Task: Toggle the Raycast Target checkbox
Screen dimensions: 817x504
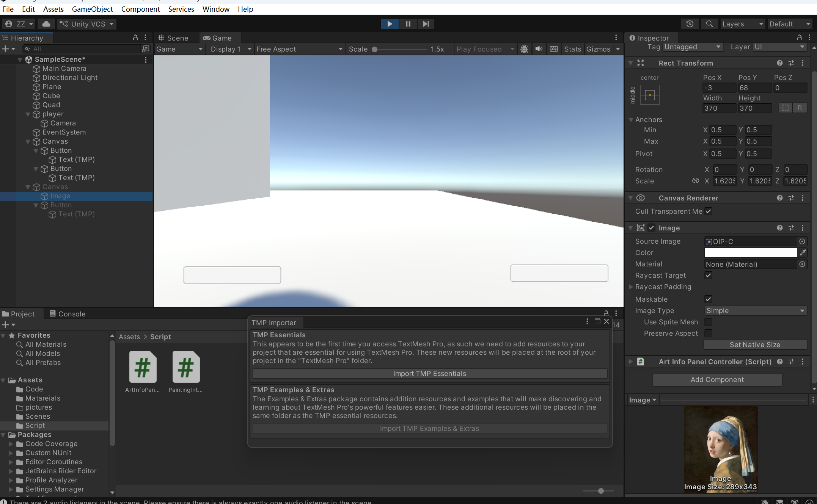Action: pos(708,275)
